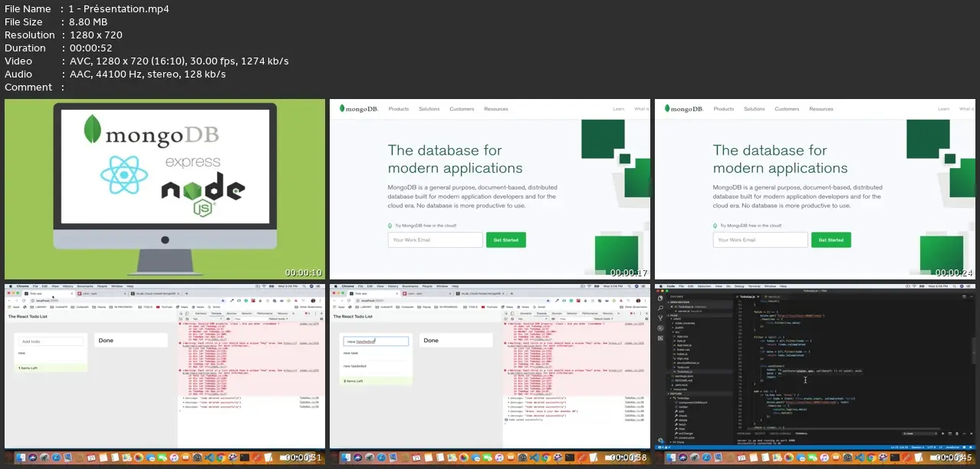The height and width of the screenshot is (469, 980).
Task: Click the split editor icon in VS Code
Action: point(963,296)
